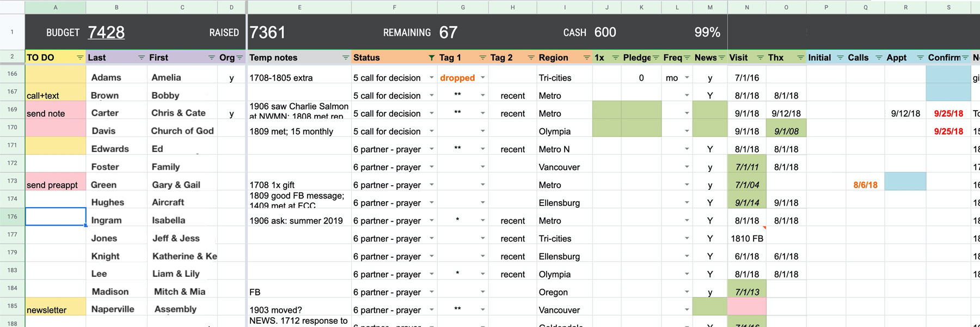
Task: Open the Calls column filter
Action: click(878, 58)
